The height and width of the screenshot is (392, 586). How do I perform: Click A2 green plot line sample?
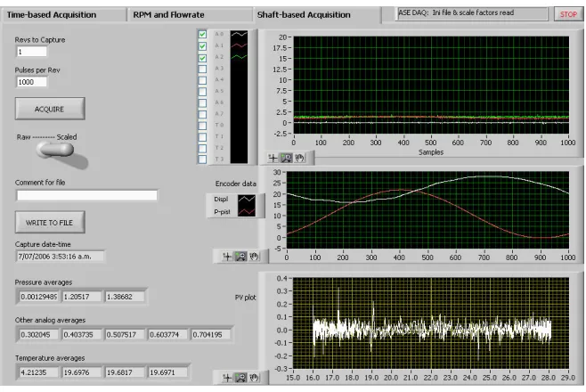pyautogui.click(x=239, y=57)
